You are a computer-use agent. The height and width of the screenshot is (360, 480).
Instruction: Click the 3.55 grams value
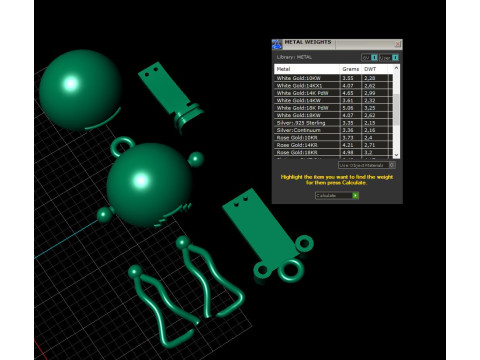tap(348, 78)
